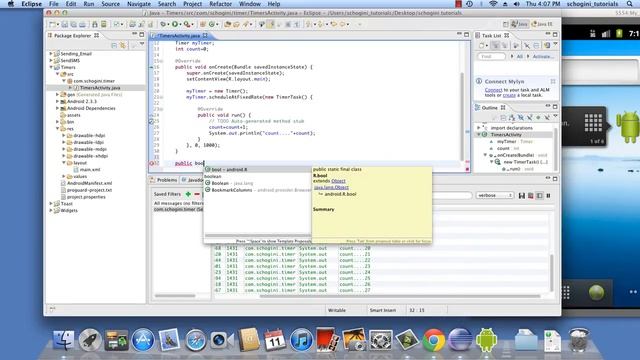This screenshot has width=640, height=360.
Task: Open the File menu
Action: pyautogui.click(x=53, y=4)
